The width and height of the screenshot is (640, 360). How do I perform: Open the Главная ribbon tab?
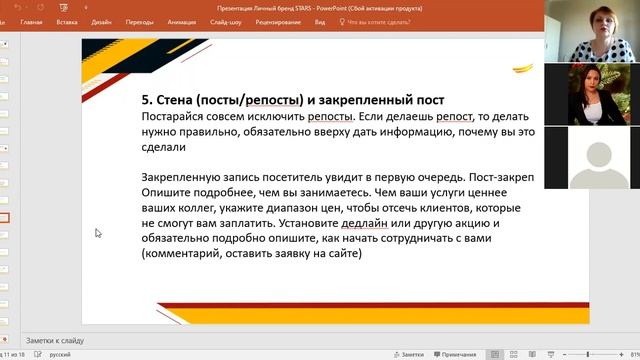tap(31, 22)
